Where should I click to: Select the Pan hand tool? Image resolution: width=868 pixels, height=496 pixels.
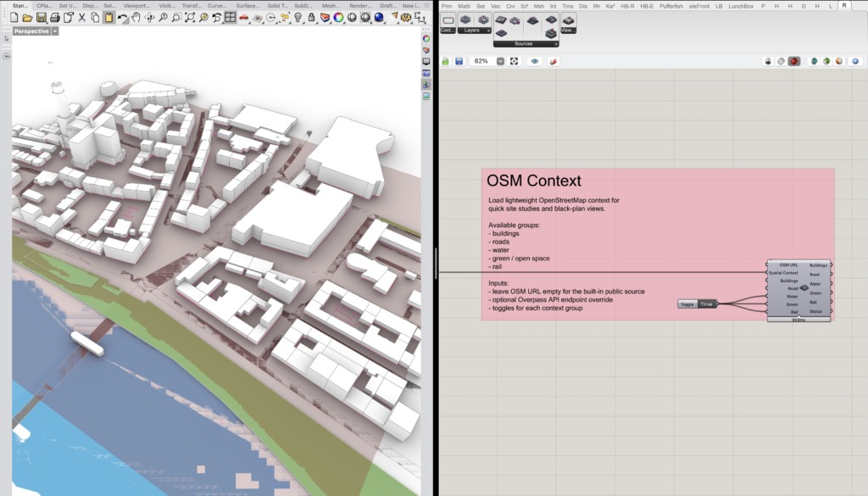pos(136,18)
